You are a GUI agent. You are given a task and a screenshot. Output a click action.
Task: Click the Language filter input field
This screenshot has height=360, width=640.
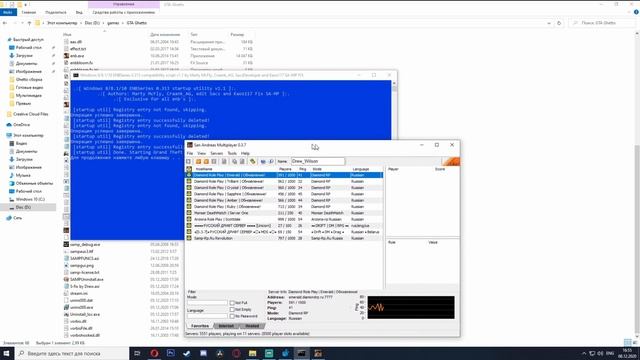tap(207, 316)
